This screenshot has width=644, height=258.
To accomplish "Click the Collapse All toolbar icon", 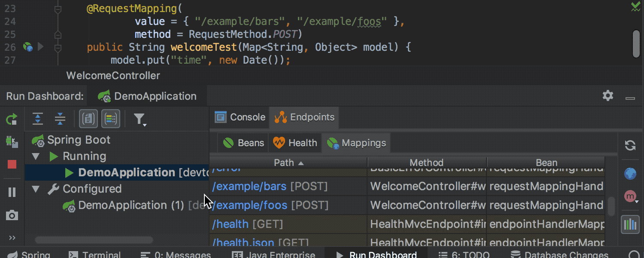I will point(60,119).
